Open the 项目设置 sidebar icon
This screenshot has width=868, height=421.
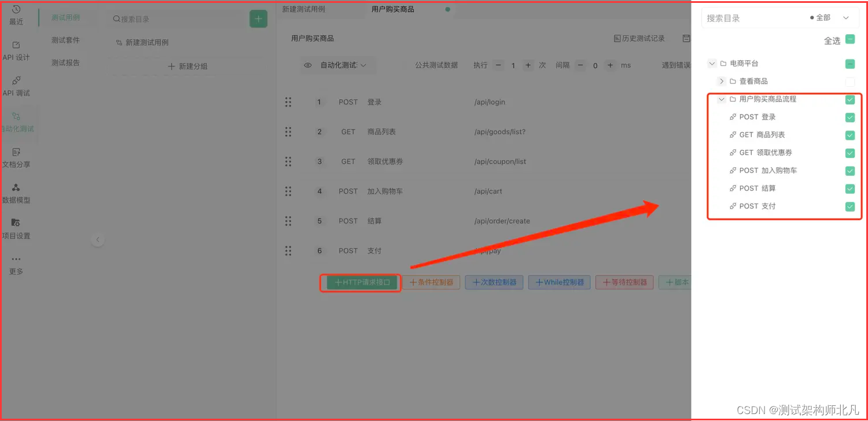pyautogui.click(x=16, y=223)
